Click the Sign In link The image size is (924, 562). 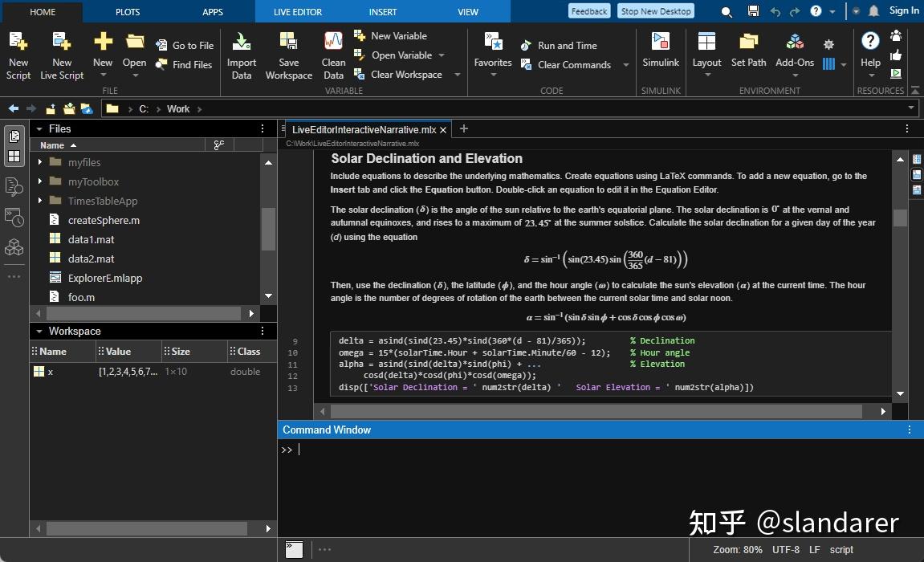point(903,10)
